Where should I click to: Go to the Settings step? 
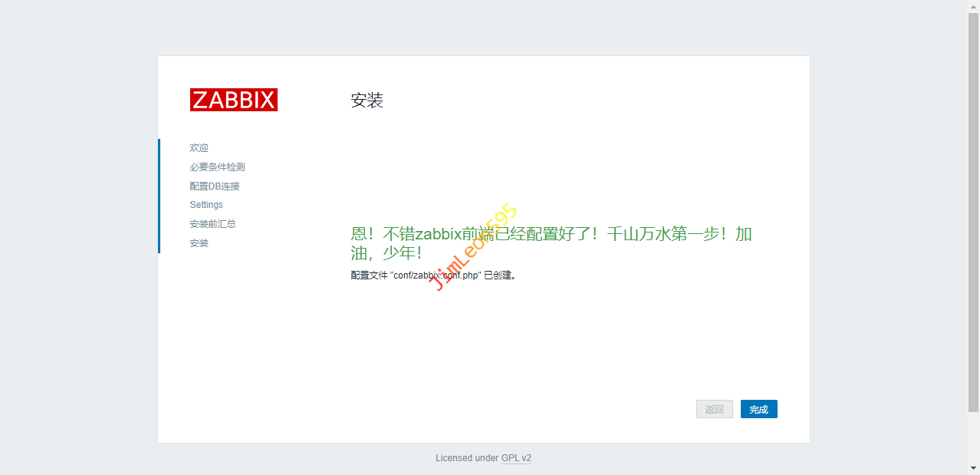point(206,205)
